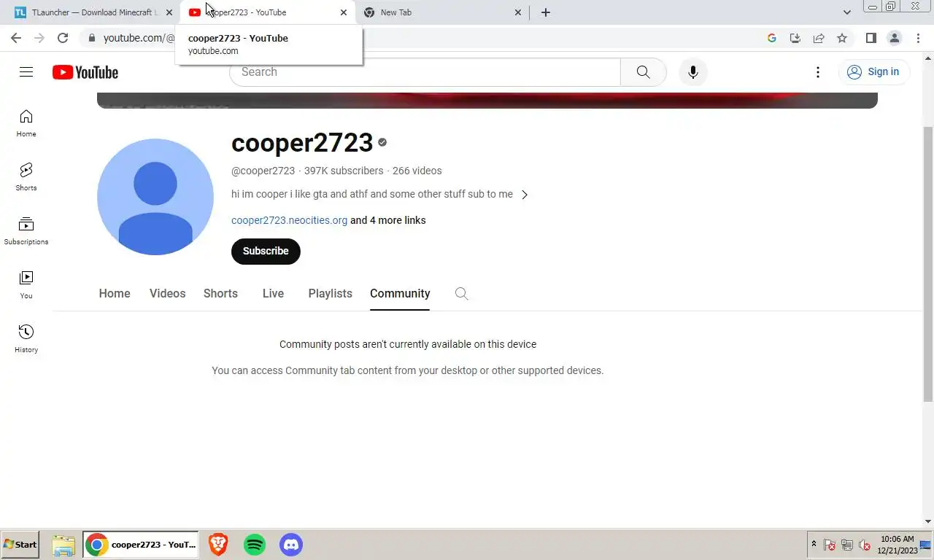Click Sign in button
The height and width of the screenshot is (560, 934).
pyautogui.click(x=873, y=71)
